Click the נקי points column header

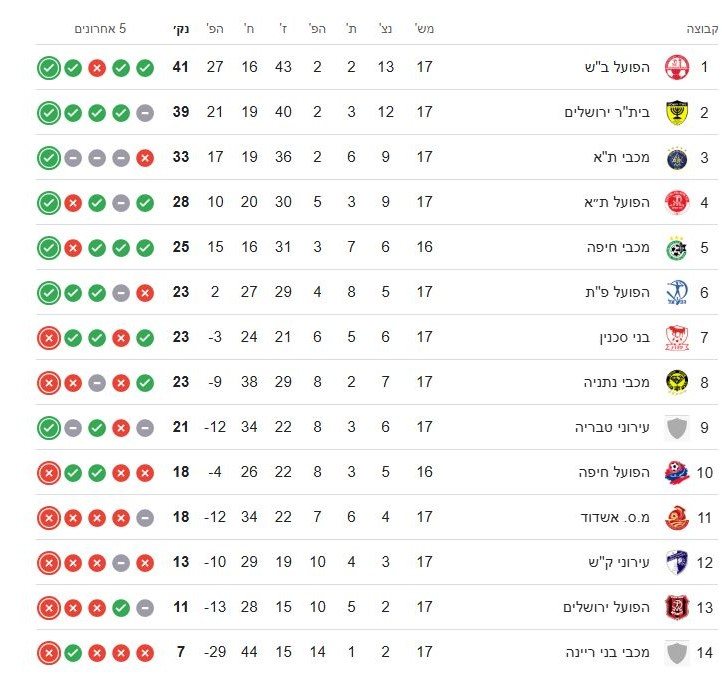click(x=180, y=29)
